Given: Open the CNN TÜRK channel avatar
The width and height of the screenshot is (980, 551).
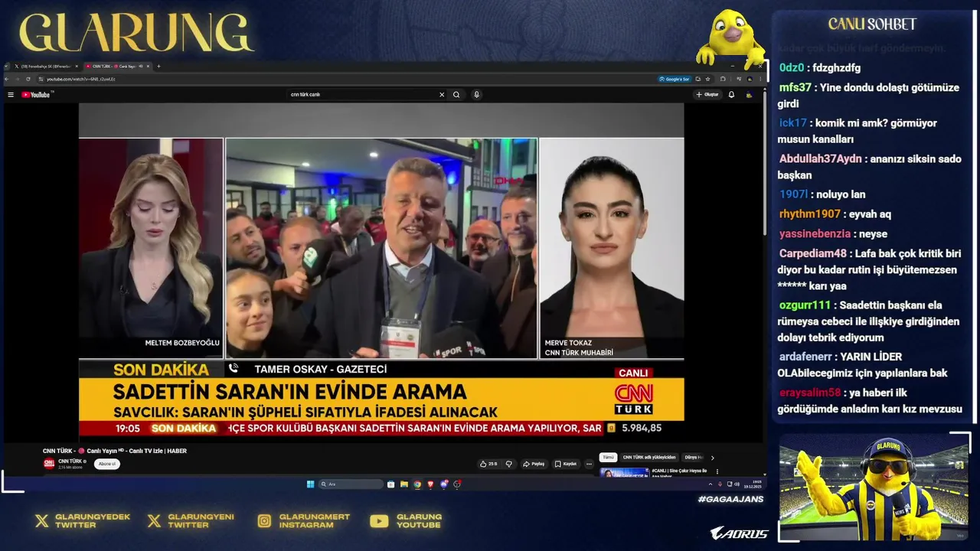Looking at the screenshot, I should click(x=49, y=464).
